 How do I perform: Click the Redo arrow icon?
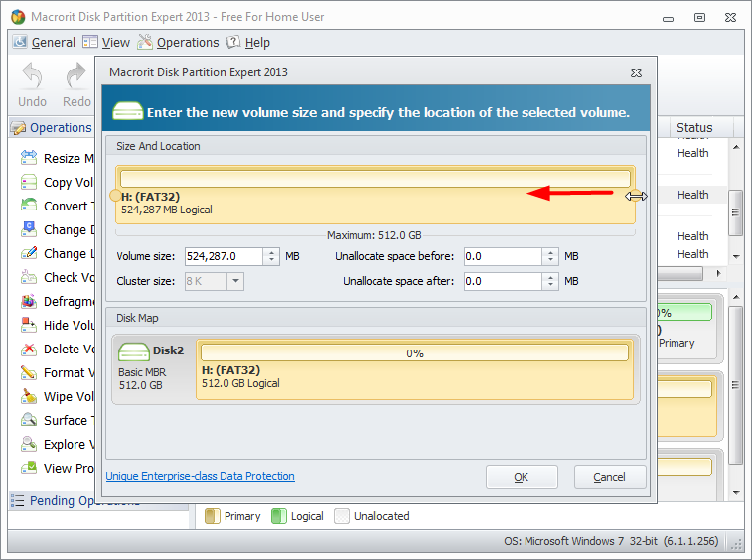point(75,76)
